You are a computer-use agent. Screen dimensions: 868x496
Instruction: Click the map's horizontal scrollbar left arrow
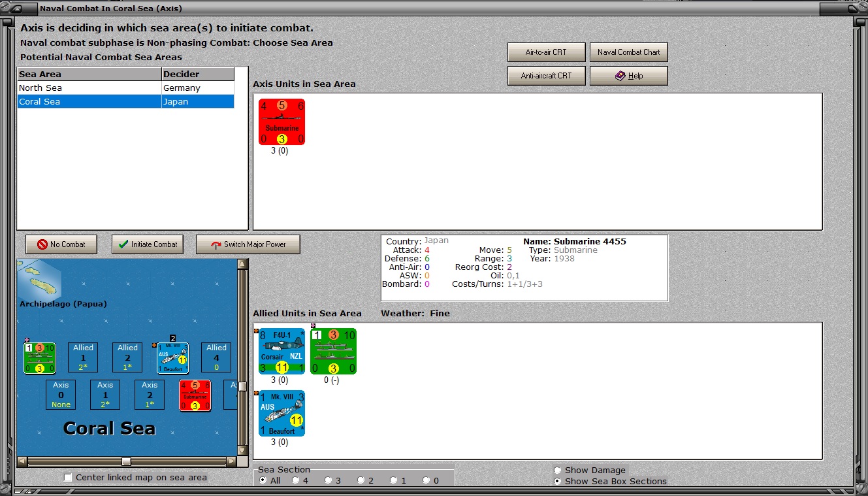(22, 461)
